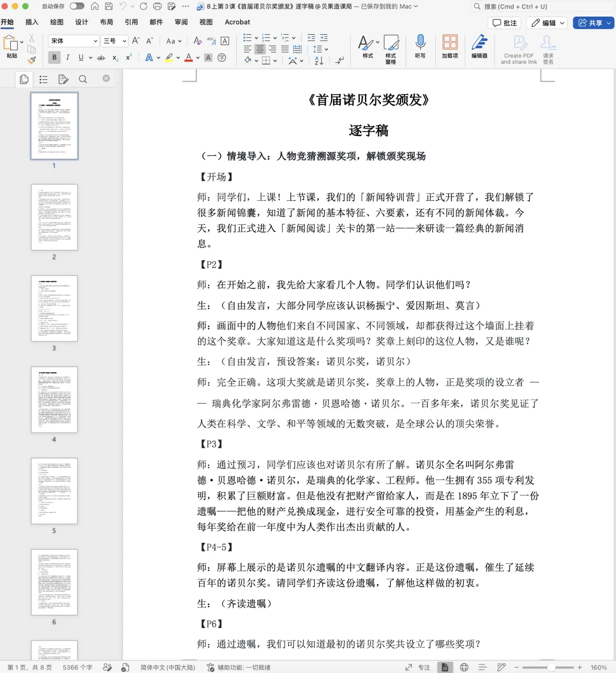Click the align right icon
This screenshot has height=673, width=616.
click(x=273, y=49)
